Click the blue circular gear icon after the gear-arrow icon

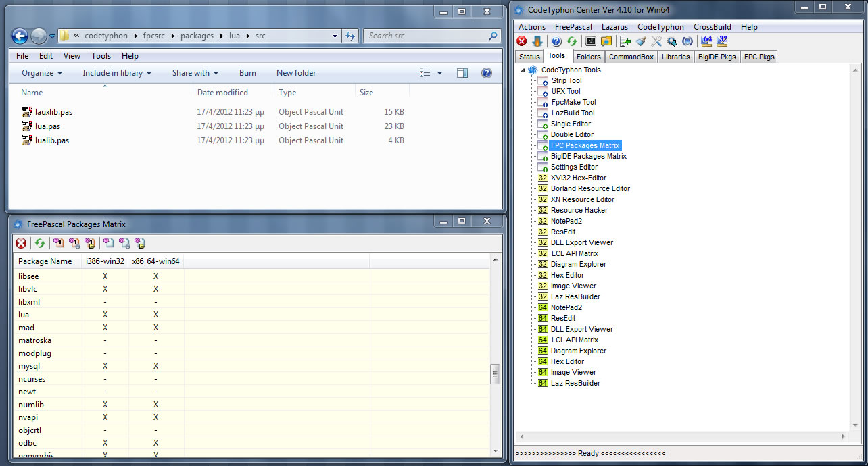coord(688,41)
